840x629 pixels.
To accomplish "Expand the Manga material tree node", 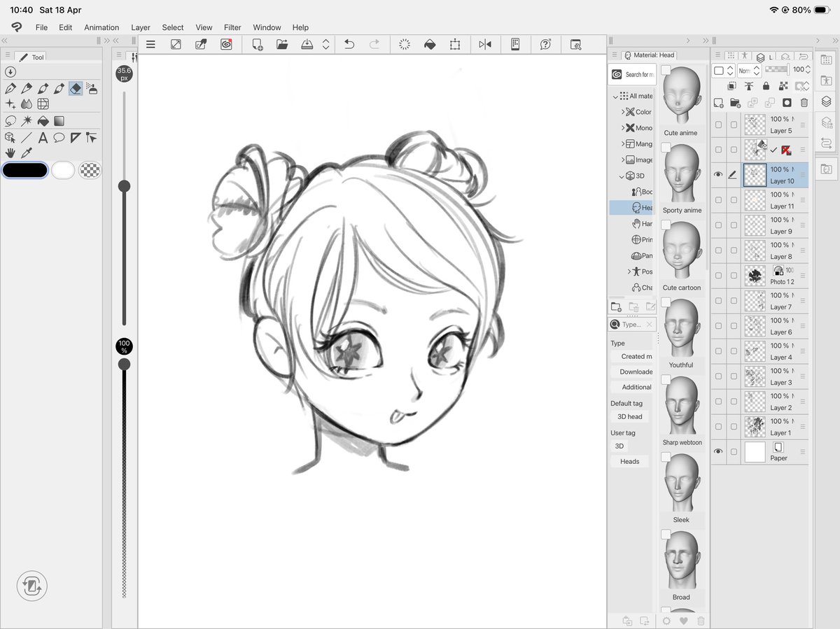I will pos(623,144).
